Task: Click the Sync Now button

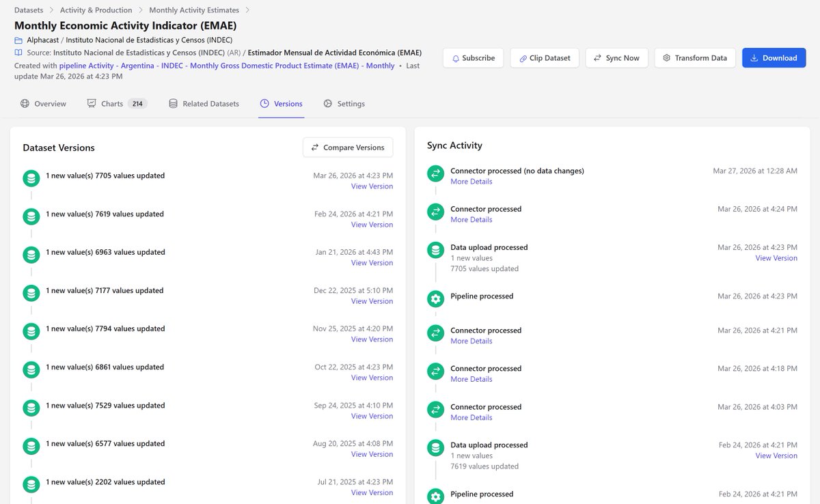Action: [x=616, y=58]
